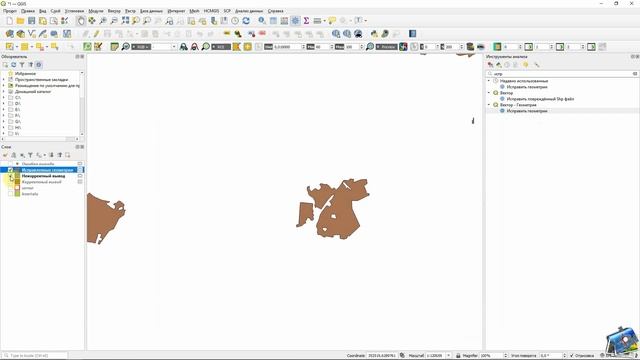The image size is (640, 360).
Task: Click the Корректный вывод layer color swatch
Action: click(17, 182)
